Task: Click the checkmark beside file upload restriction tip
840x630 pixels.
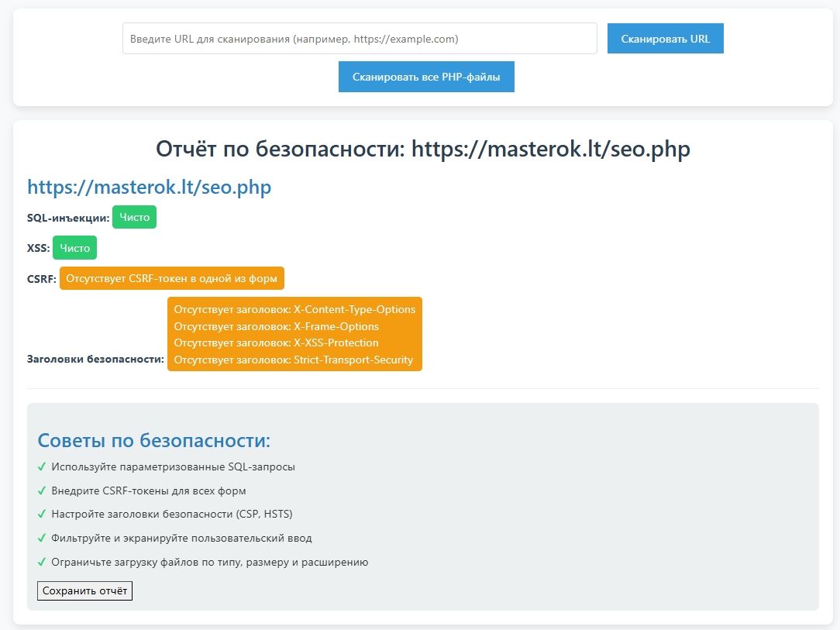Action: [42, 562]
